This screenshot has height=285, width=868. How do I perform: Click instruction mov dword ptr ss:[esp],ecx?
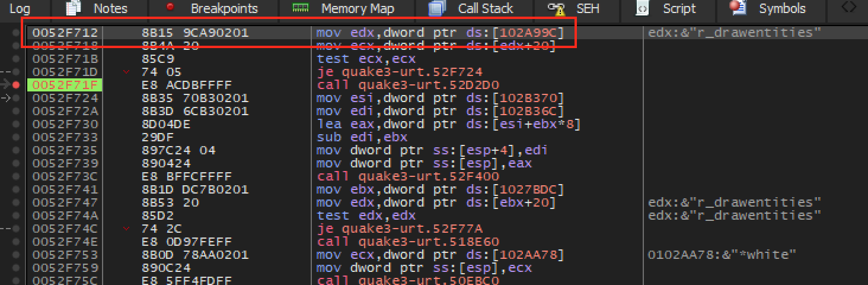424,268
